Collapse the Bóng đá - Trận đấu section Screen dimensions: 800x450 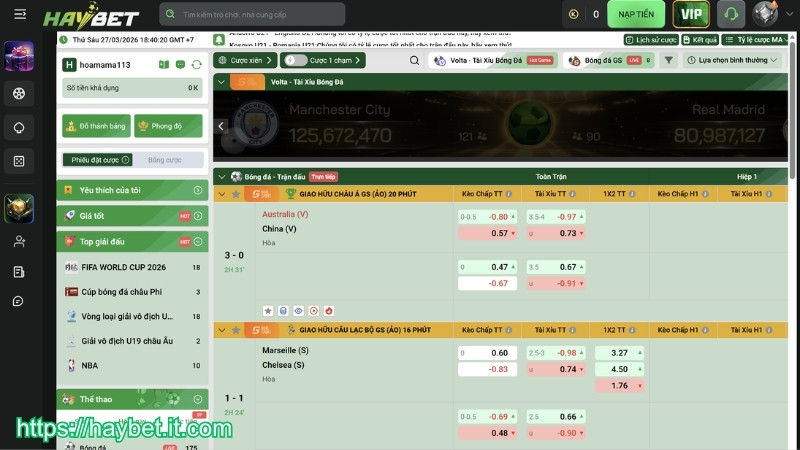coord(221,177)
